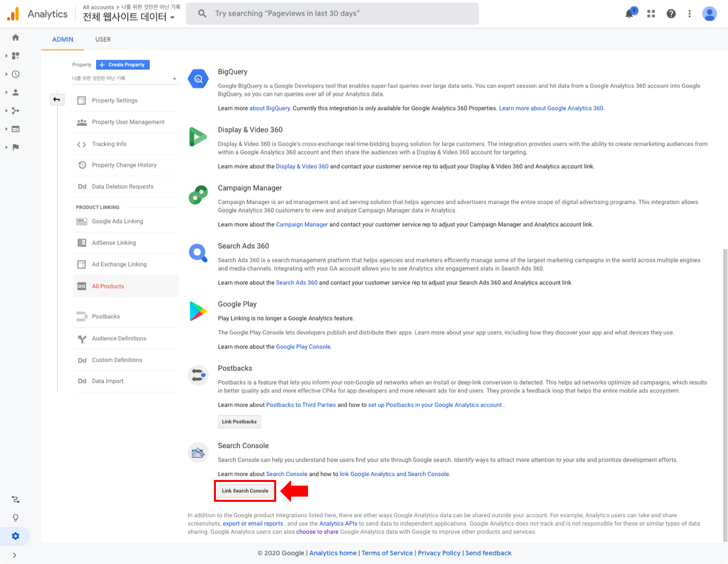Open 'link Google Analytics and Search Console' link
728x564 pixels.
[394, 474]
